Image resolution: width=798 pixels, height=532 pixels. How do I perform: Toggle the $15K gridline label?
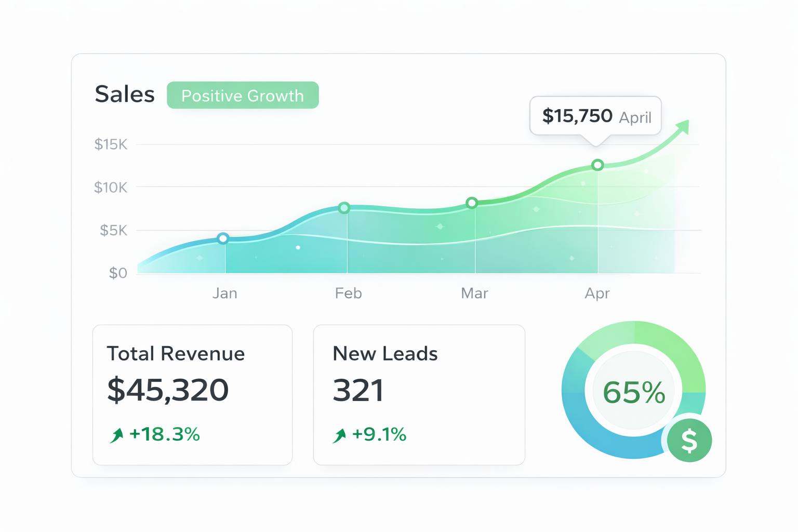click(x=111, y=144)
